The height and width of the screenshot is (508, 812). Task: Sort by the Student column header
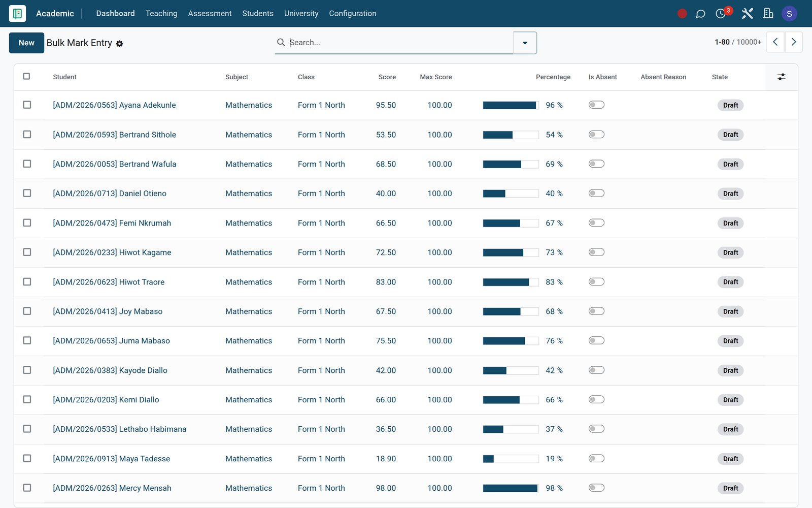pyautogui.click(x=64, y=77)
